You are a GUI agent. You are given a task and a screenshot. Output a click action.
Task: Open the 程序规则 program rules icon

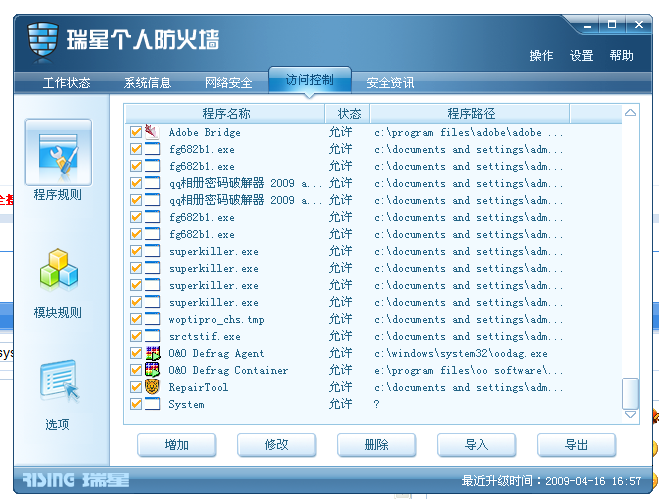pos(58,152)
